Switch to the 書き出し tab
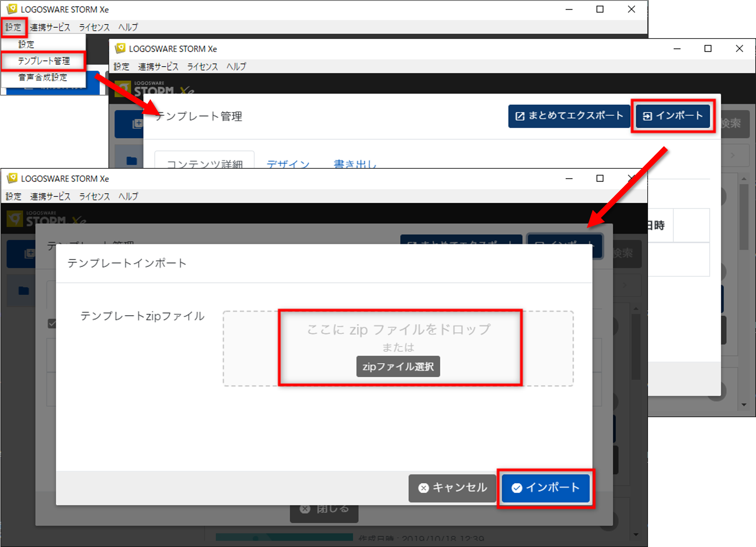The image size is (756, 547). [355, 164]
